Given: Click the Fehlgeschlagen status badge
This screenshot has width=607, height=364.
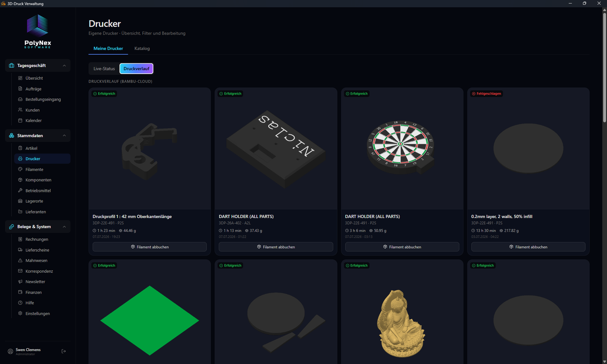Looking at the screenshot, I should [x=486, y=94].
